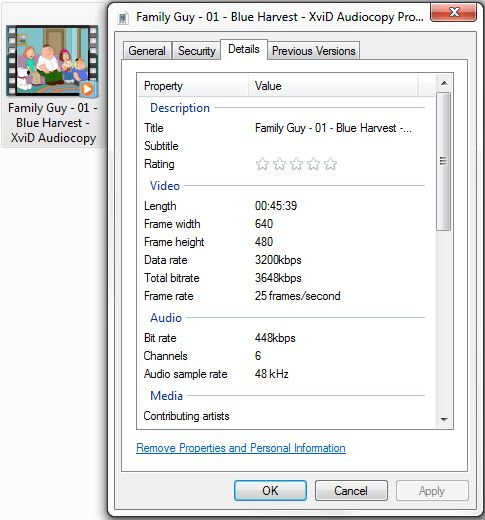Edit the Title value 'Family Guy - 01 - Blue Harvest'
Image resolution: width=485 pixels, height=520 pixels.
[x=333, y=128]
